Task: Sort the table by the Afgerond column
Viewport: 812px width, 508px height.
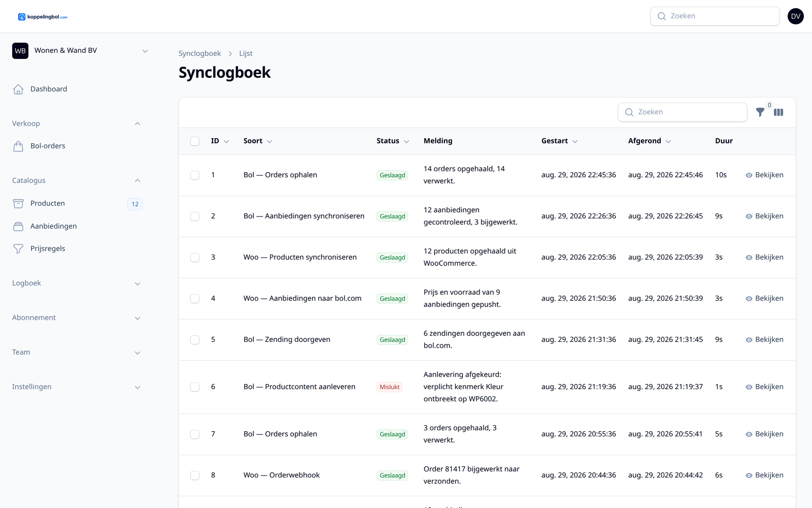Action: [650, 141]
